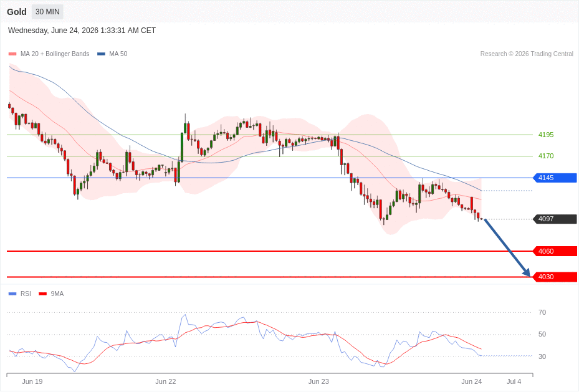Click the black 4097 current price tag

[555, 219]
